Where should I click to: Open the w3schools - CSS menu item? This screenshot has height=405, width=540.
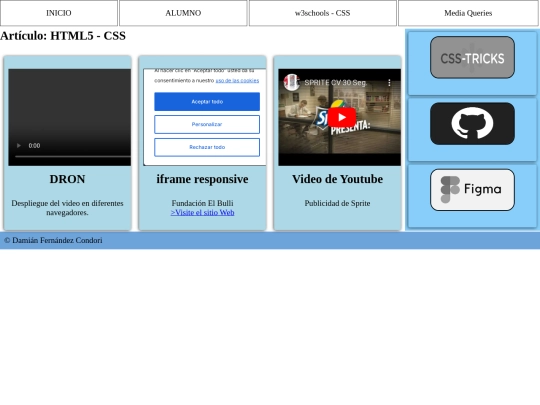[x=323, y=13]
